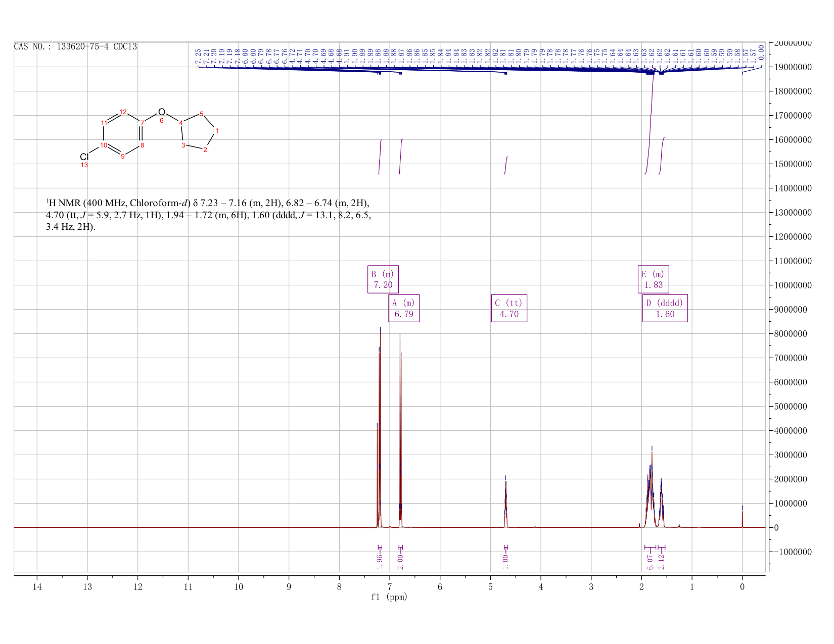Click the TMS peak at 0 ppm
This screenshot has width=834, height=644.
[x=742, y=517]
